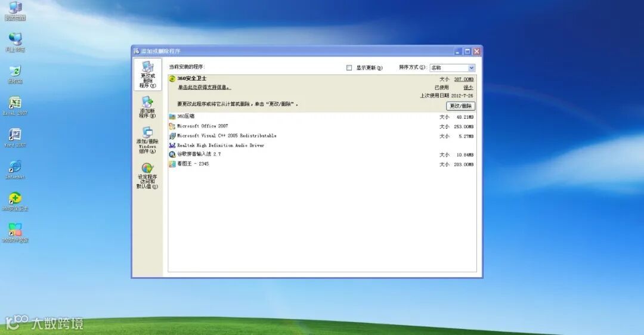Click the 360压缩 program icon in list
This screenshot has height=335, width=644.
point(172,117)
